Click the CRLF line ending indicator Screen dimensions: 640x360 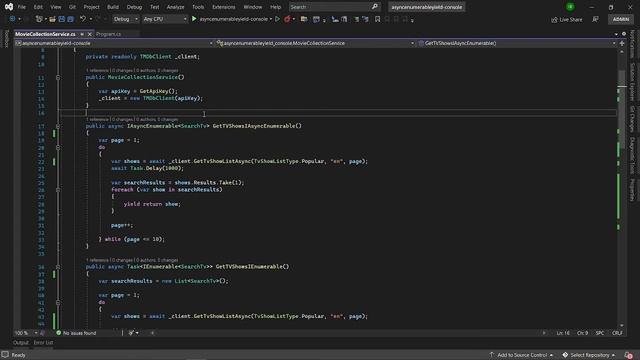[617, 333]
